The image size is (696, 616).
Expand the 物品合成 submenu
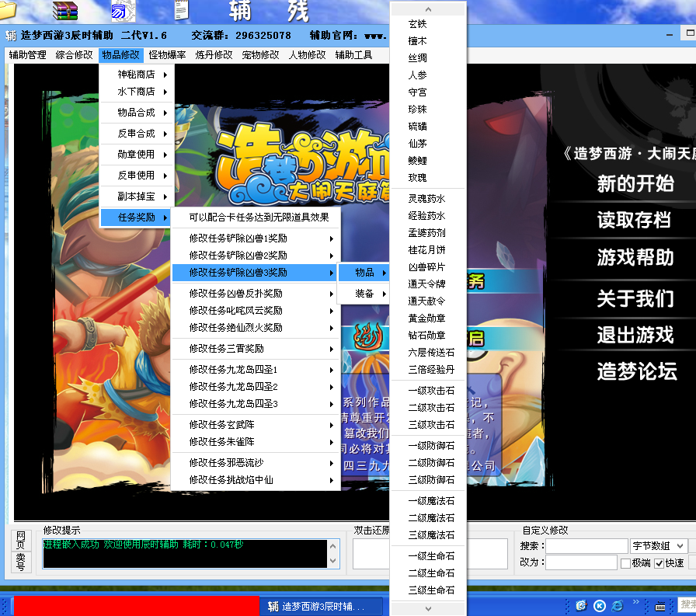pyautogui.click(x=137, y=113)
